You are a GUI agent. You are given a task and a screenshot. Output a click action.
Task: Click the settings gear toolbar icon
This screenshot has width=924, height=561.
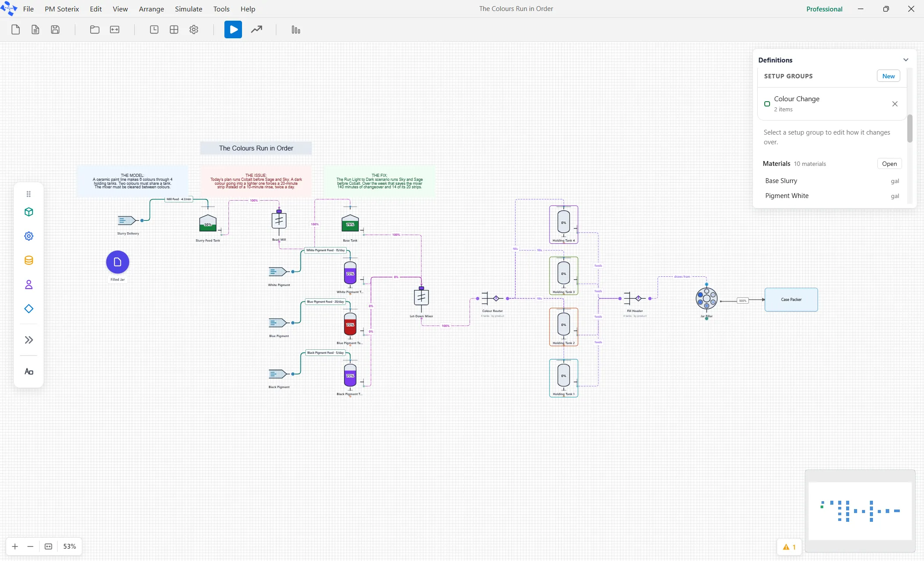click(194, 29)
